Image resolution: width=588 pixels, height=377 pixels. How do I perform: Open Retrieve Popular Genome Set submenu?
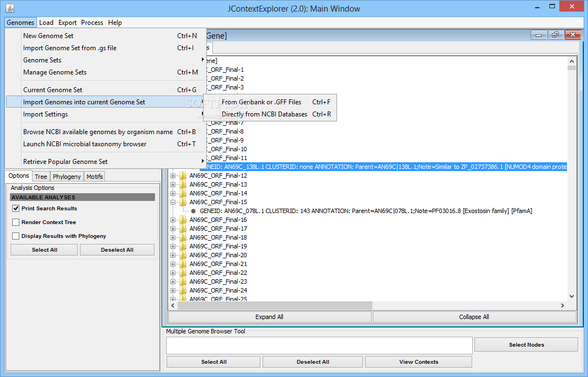106,162
